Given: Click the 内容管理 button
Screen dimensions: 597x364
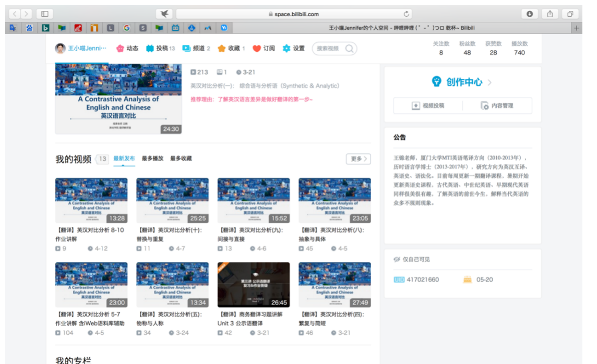Looking at the screenshot, I should tap(497, 105).
